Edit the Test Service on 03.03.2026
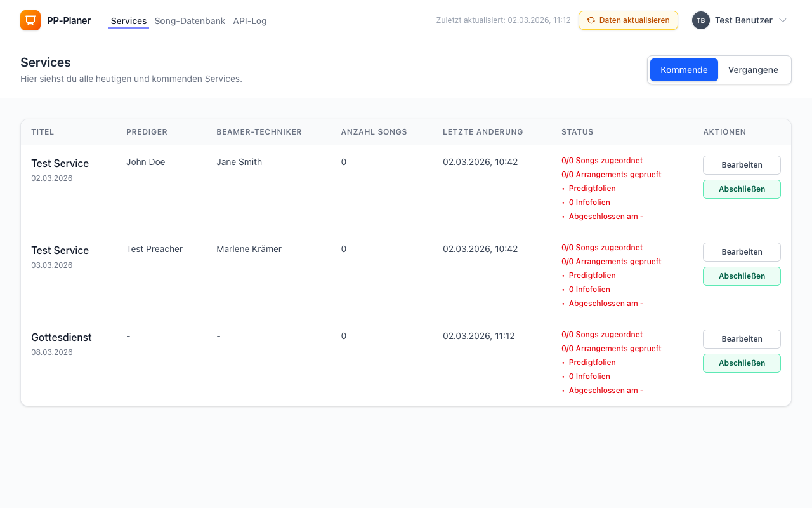The height and width of the screenshot is (508, 812). point(741,252)
